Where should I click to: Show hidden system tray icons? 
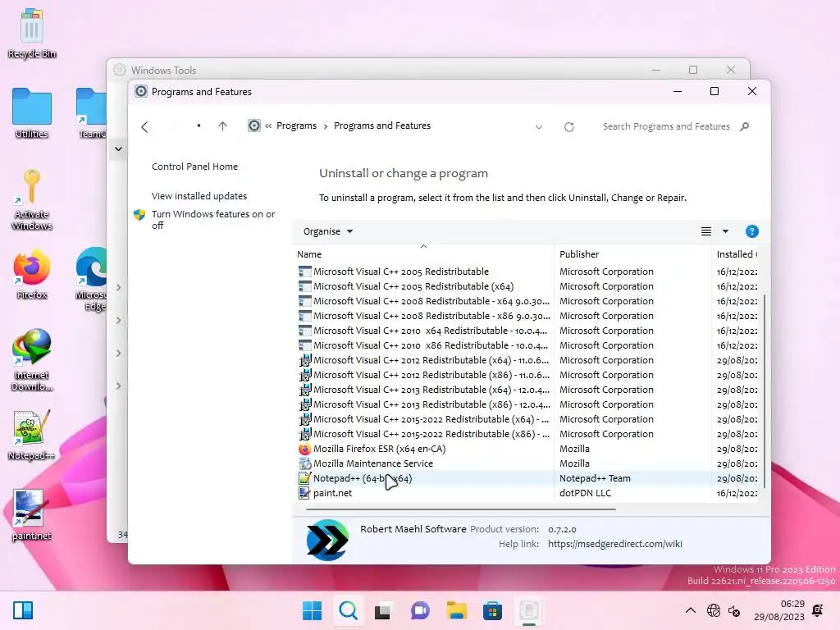691,610
